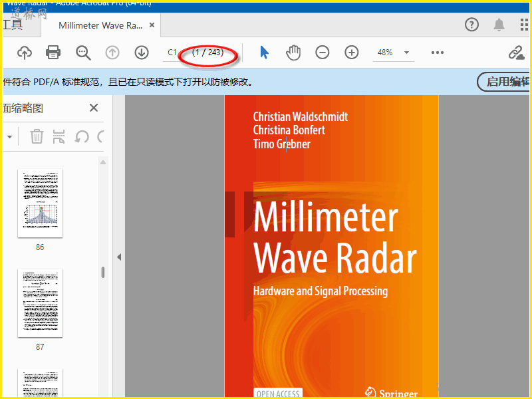Viewport: 532px width, 399px height.
Task: Open the find text magnifier tool
Action: (83, 53)
